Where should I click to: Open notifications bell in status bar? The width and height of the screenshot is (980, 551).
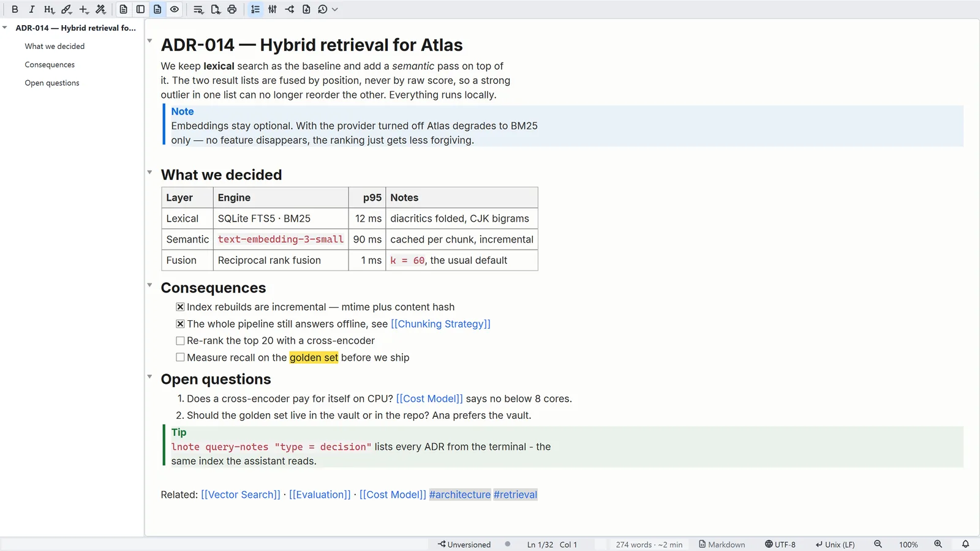click(x=965, y=544)
